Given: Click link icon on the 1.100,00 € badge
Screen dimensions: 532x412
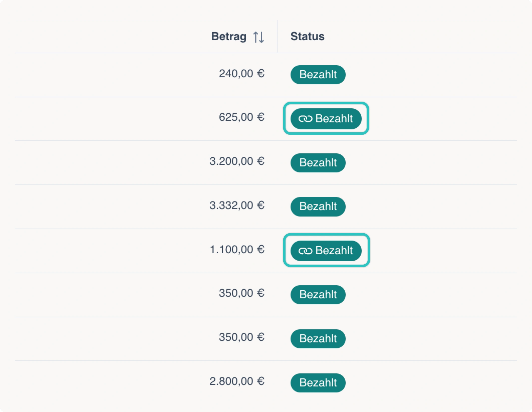Looking at the screenshot, I should pyautogui.click(x=305, y=251).
